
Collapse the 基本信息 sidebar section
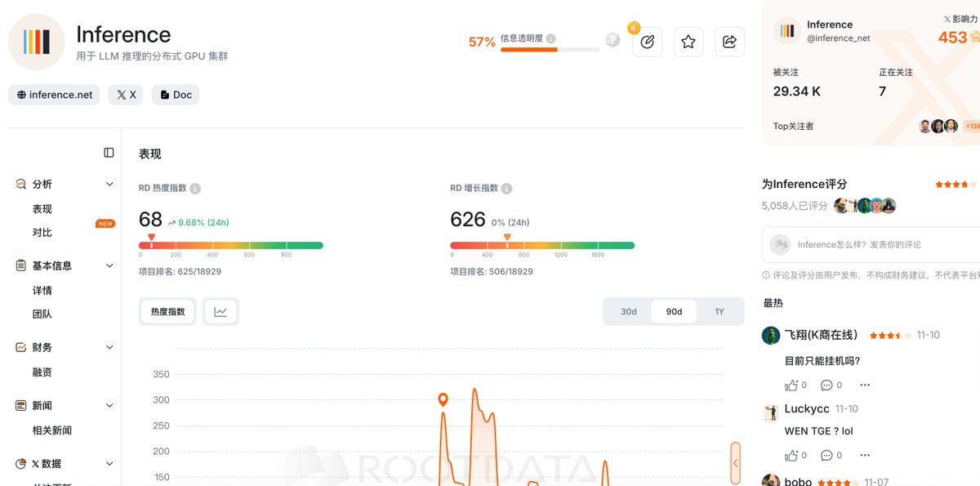point(109,265)
